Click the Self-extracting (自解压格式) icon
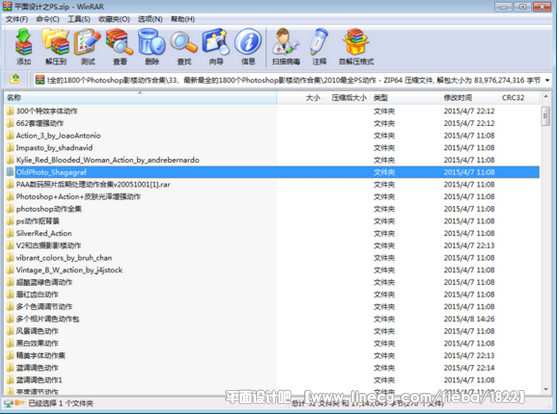This screenshot has width=559, height=414. coord(356,42)
